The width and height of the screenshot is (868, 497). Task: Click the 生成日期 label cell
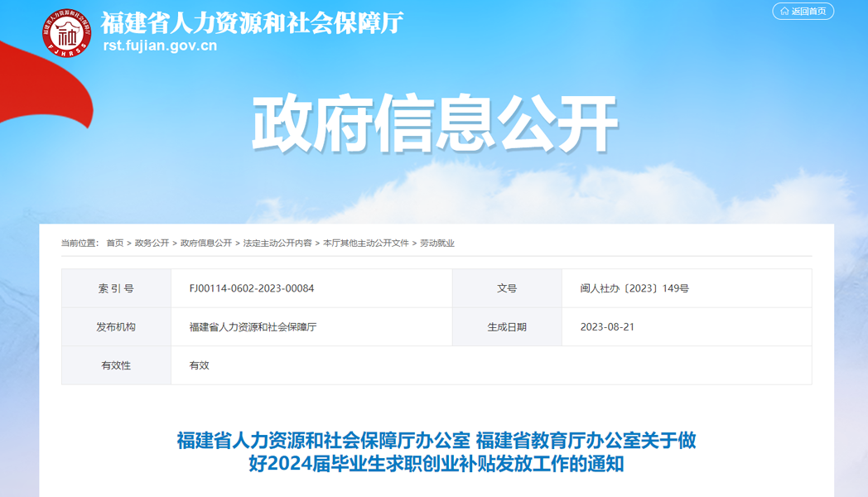(507, 327)
